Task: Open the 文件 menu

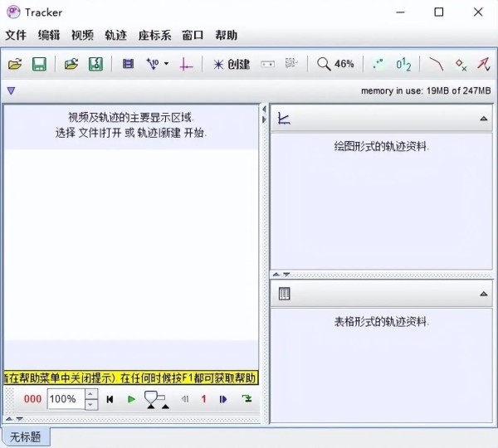Action: [16, 35]
